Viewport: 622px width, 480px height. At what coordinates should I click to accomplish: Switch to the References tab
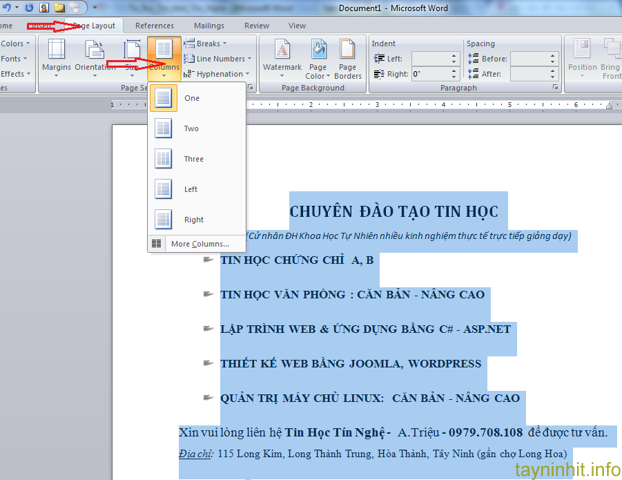[x=154, y=25]
